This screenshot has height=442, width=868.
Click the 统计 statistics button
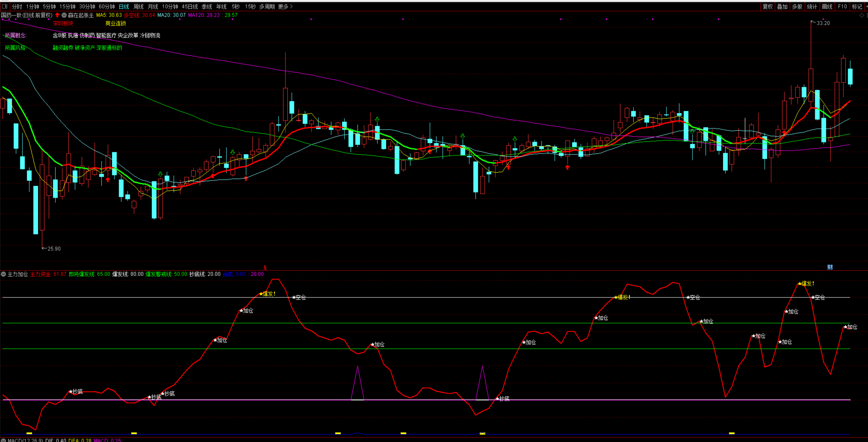click(812, 6)
